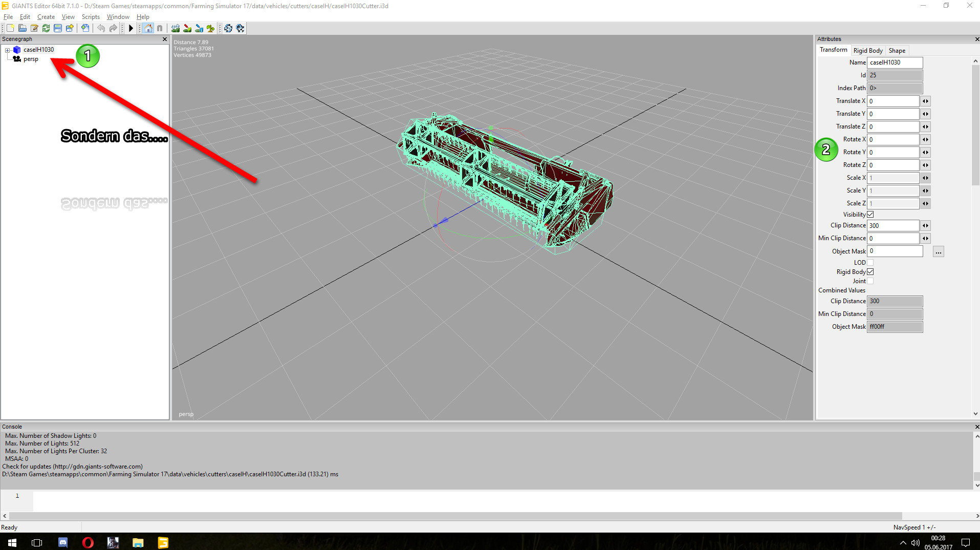The width and height of the screenshot is (980, 550).
Task: Click the Save As floppy-with-star icon
Action: coord(70,28)
